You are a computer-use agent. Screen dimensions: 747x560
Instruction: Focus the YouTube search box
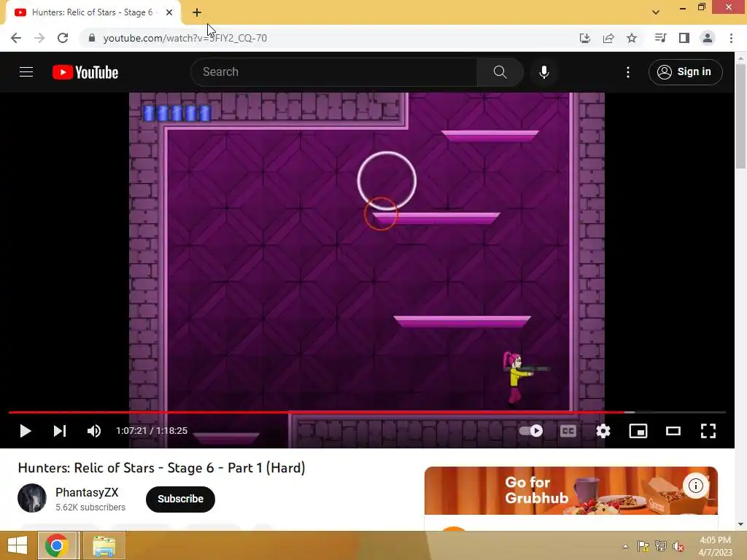tap(334, 72)
